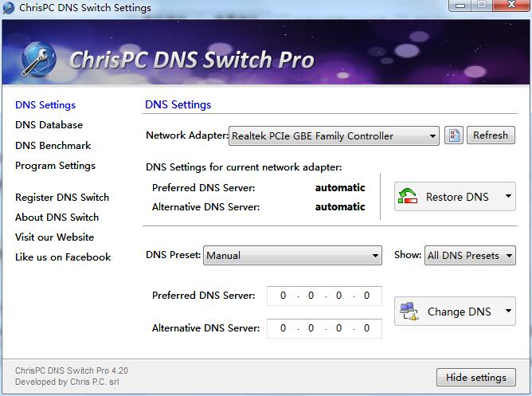The image size is (532, 396).
Task: Expand the Show All DNS Presets dropdown
Action: pyautogui.click(x=470, y=255)
